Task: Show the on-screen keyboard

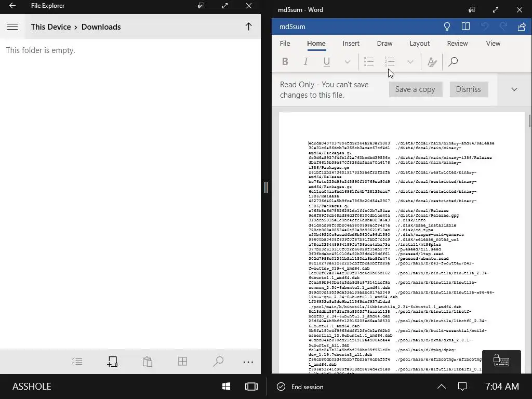Action: pos(501,362)
